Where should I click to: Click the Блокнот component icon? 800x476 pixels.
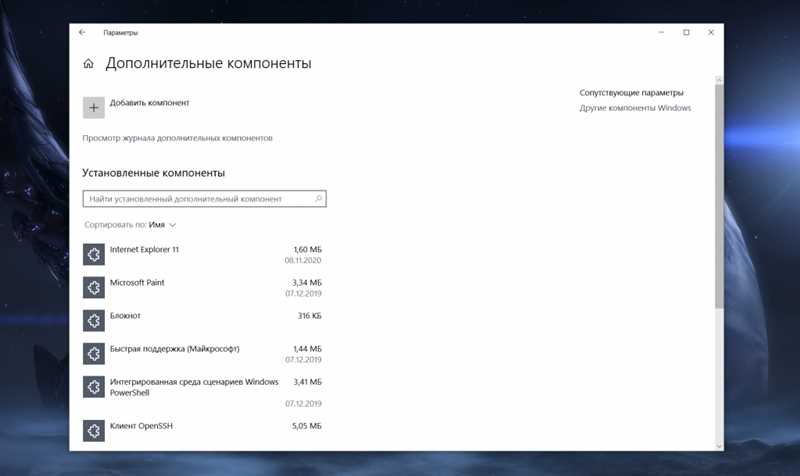point(94,320)
